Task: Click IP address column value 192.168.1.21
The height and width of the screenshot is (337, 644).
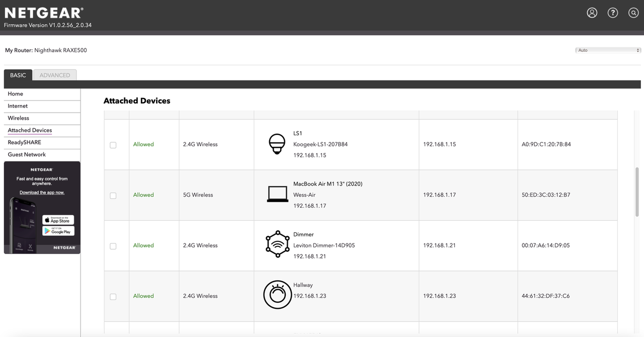Action: (x=440, y=245)
